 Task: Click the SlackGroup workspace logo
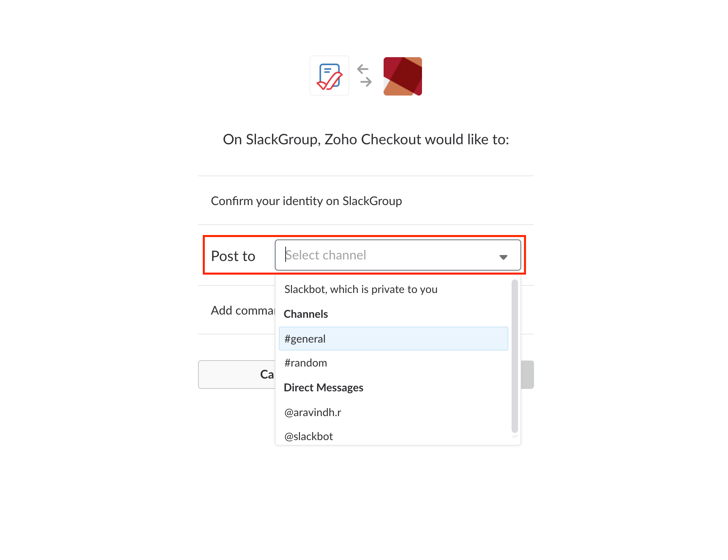tap(402, 76)
